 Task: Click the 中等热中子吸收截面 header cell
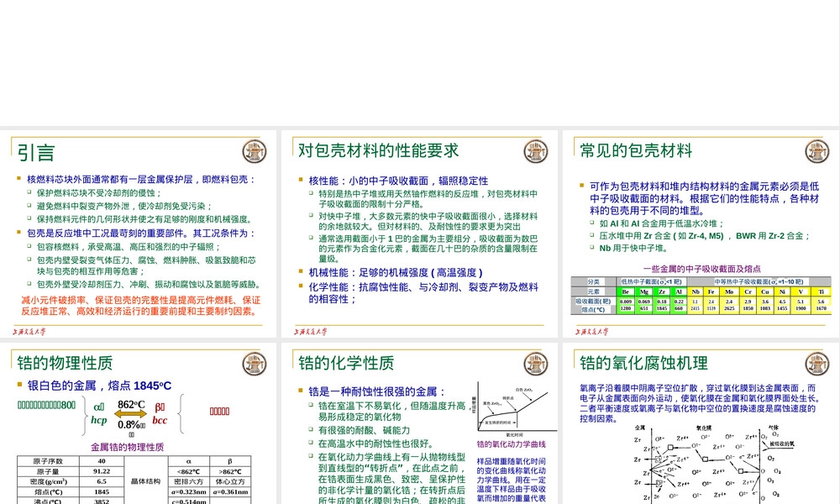(759, 281)
